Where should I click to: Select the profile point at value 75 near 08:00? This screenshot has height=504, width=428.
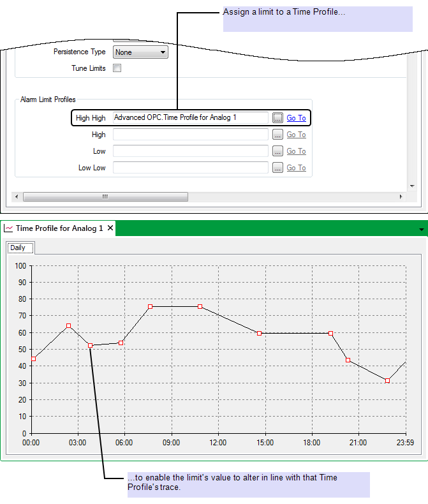tap(151, 307)
